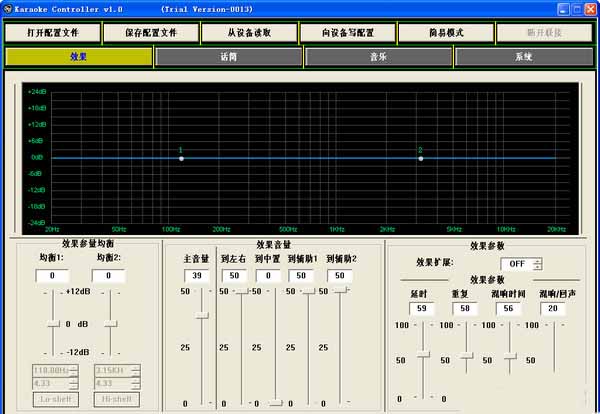This screenshot has height=414, width=600.
Task: Click the 主音量 value field showing 39
Action: (197, 275)
